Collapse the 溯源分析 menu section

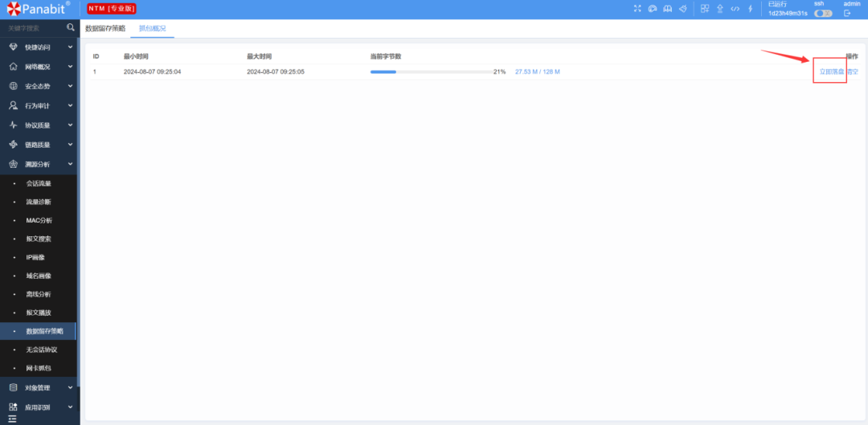(39, 164)
